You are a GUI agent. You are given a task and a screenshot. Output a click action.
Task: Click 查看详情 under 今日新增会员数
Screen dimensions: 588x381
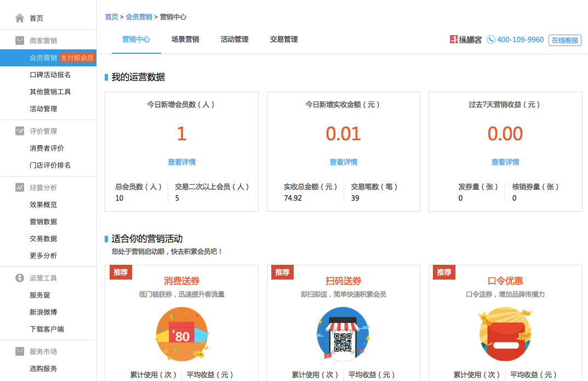click(181, 162)
